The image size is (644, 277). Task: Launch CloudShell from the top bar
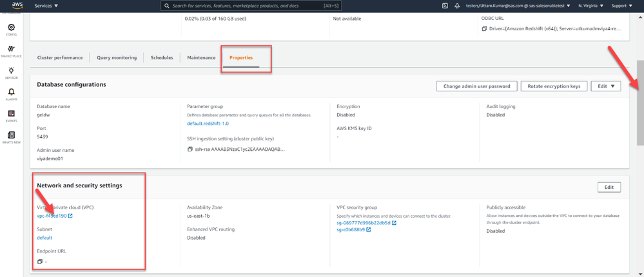[445, 6]
